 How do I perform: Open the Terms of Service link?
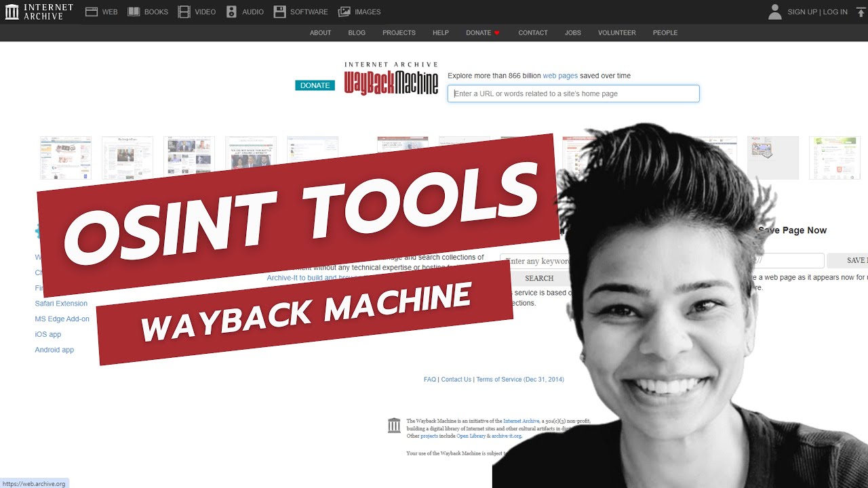520,380
